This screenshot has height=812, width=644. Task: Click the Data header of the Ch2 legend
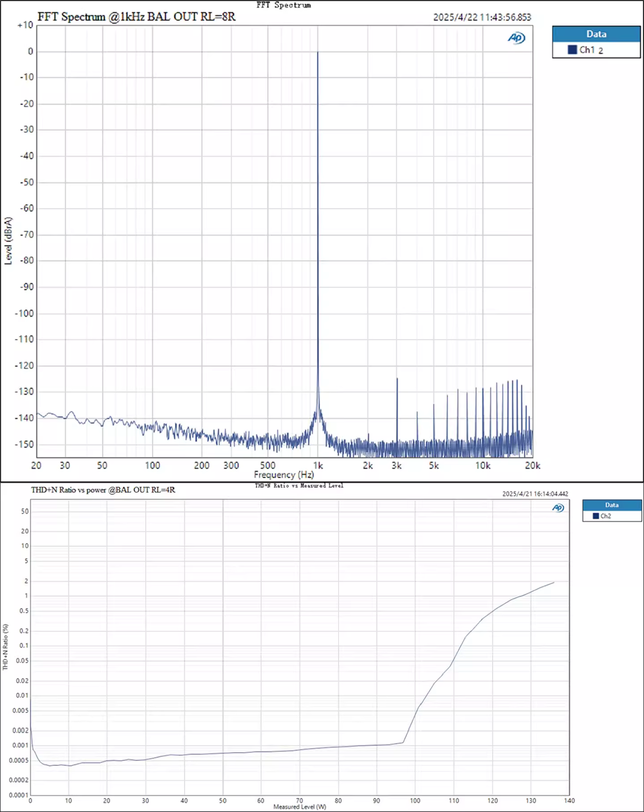612,505
